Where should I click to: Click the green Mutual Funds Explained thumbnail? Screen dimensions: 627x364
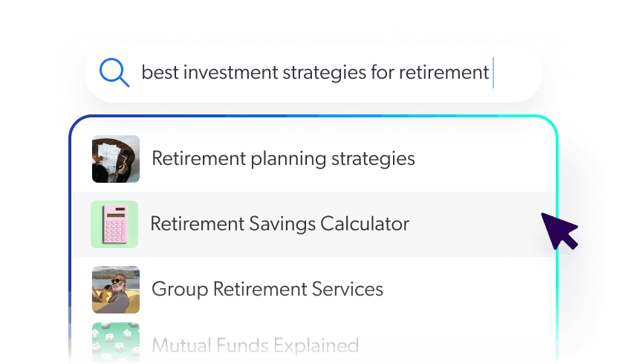pyautogui.click(x=116, y=343)
